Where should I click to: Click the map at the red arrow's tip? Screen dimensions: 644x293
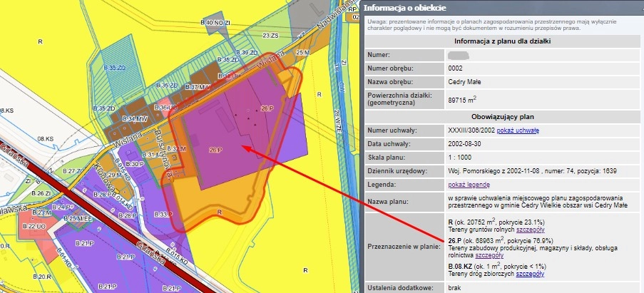pos(242,148)
